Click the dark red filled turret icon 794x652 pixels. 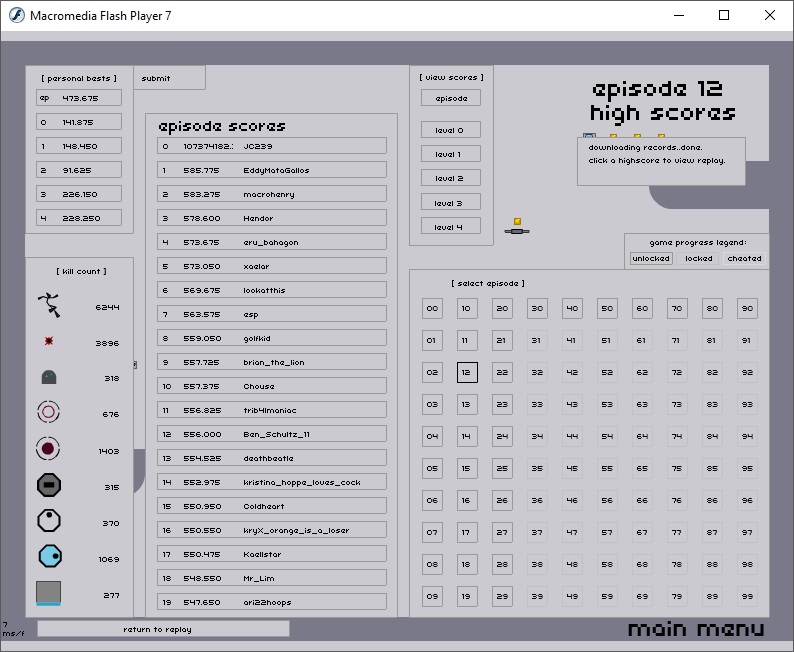pos(49,449)
